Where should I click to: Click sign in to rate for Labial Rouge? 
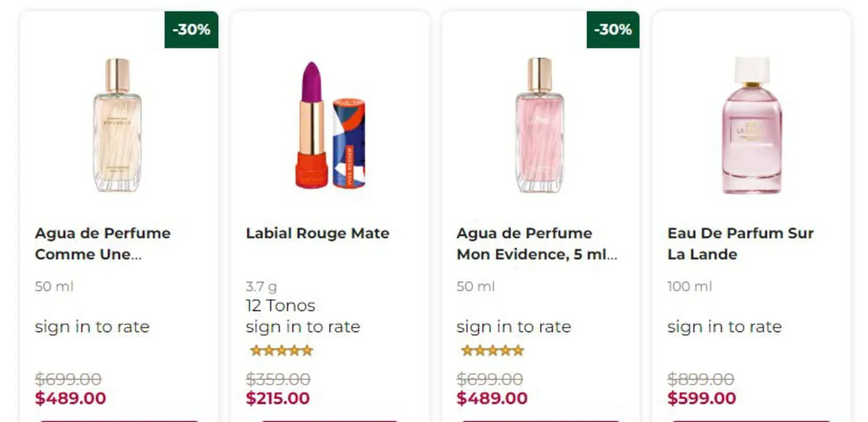[x=303, y=327]
